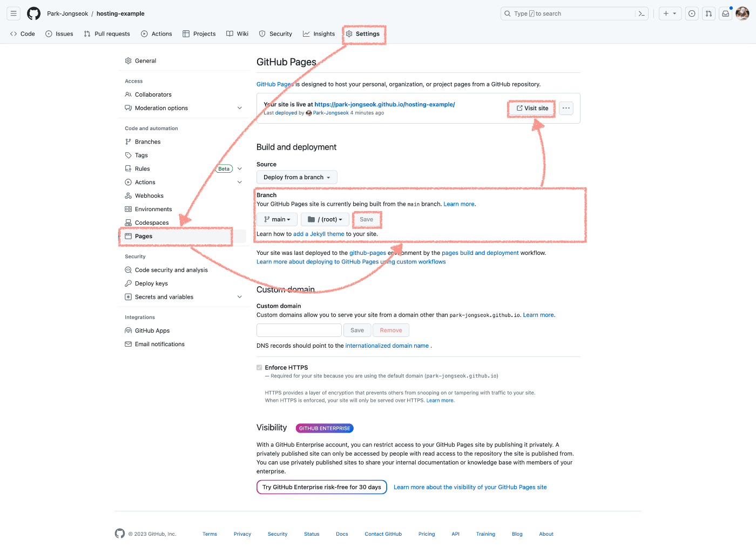756x560 pixels.
Task: Open the / (root) folder dropdown
Action: [x=325, y=219]
